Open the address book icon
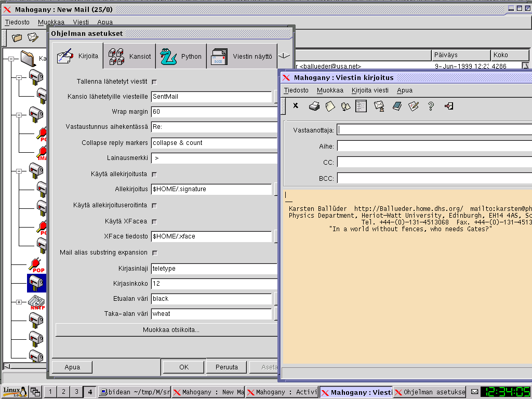The height and width of the screenshot is (399, 532). [x=397, y=106]
